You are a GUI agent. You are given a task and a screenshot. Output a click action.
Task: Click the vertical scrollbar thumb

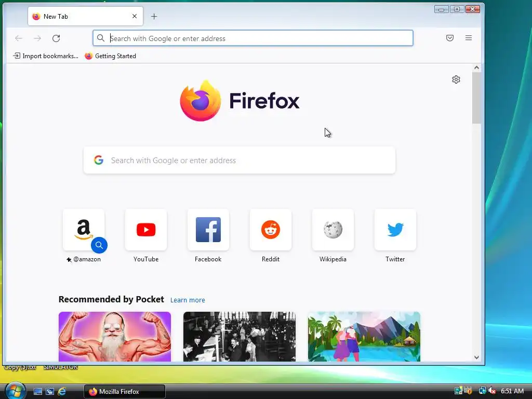click(476, 98)
